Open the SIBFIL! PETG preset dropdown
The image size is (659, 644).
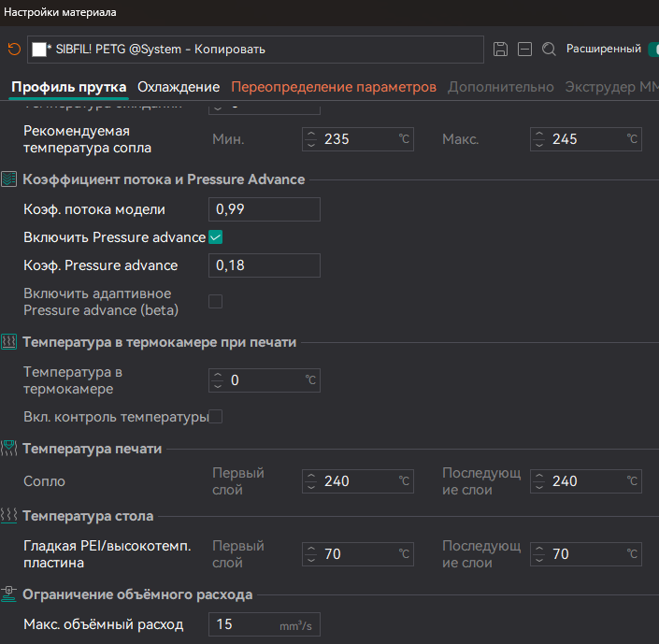click(x=254, y=50)
